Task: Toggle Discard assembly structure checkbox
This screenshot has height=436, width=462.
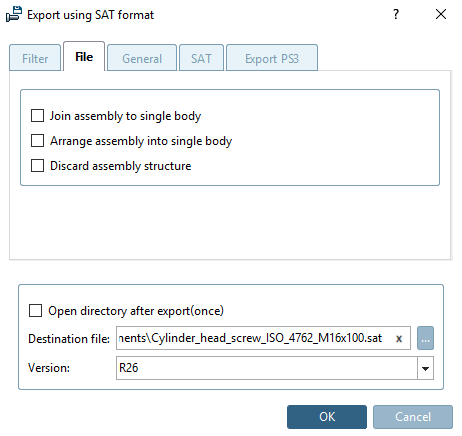Action: (37, 166)
